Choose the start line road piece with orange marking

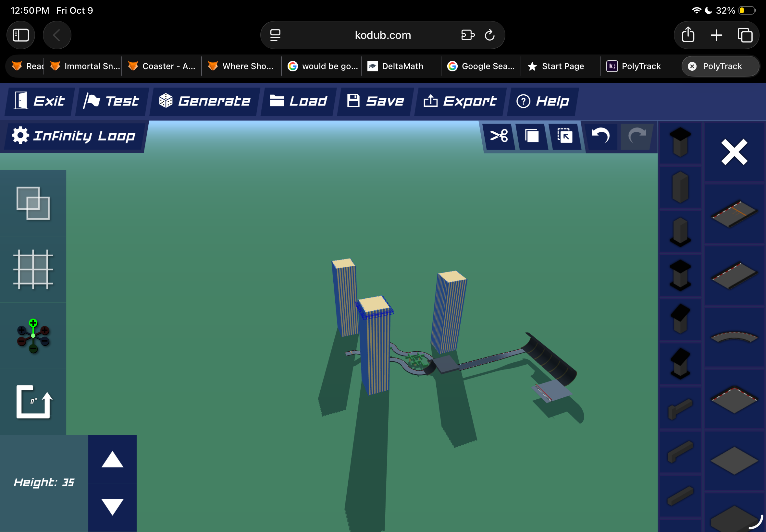tap(734, 214)
